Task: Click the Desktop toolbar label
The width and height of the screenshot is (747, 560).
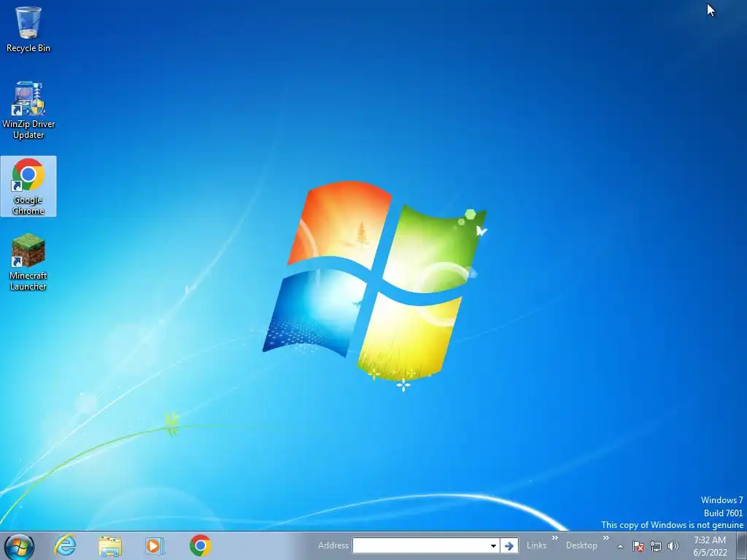Action: click(581, 545)
